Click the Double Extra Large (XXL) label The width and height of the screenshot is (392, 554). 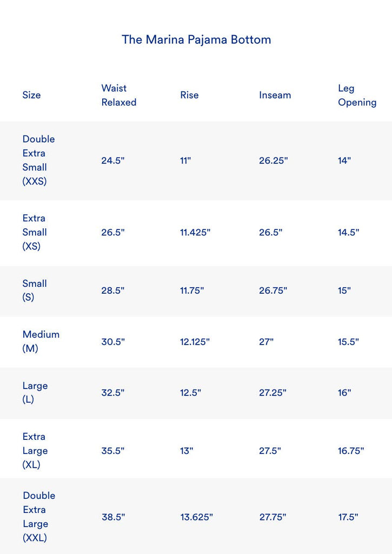[38, 517]
